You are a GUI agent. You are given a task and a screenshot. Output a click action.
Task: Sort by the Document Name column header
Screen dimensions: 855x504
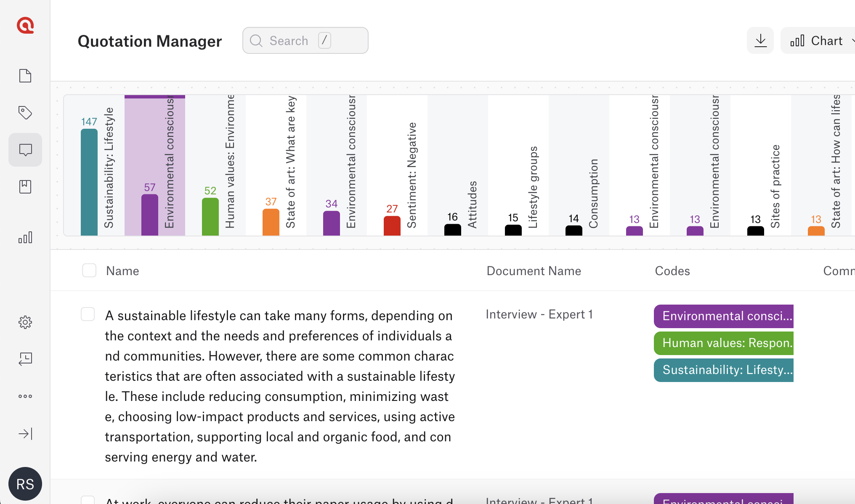pyautogui.click(x=534, y=271)
